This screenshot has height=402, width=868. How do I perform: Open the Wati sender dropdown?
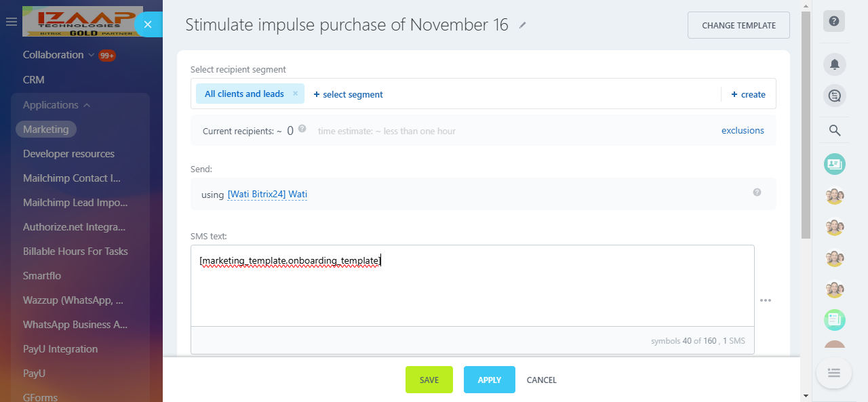267,195
